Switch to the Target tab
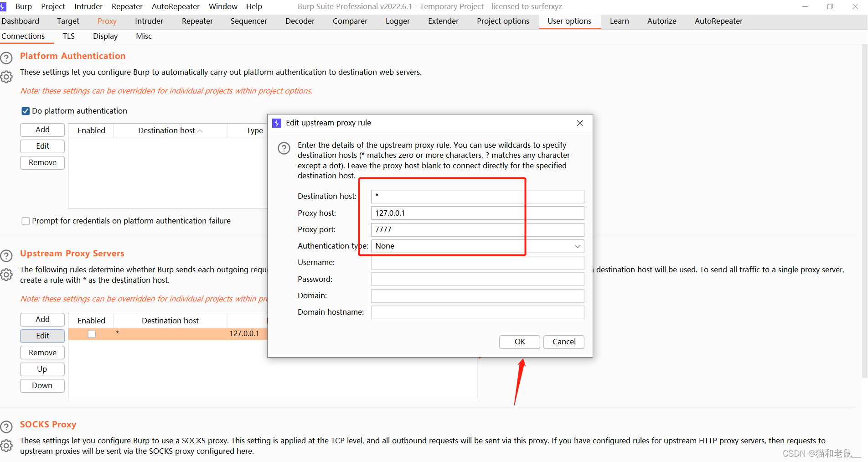This screenshot has height=462, width=868. pos(68,21)
